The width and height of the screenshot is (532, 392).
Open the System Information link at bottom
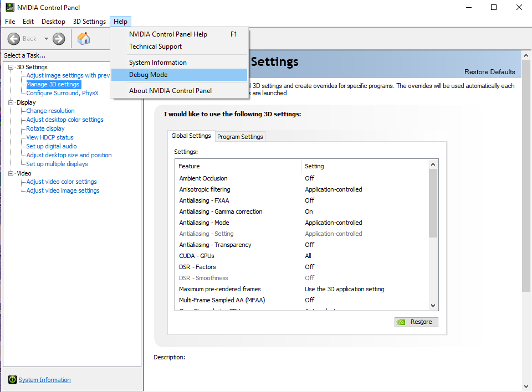[x=44, y=380]
